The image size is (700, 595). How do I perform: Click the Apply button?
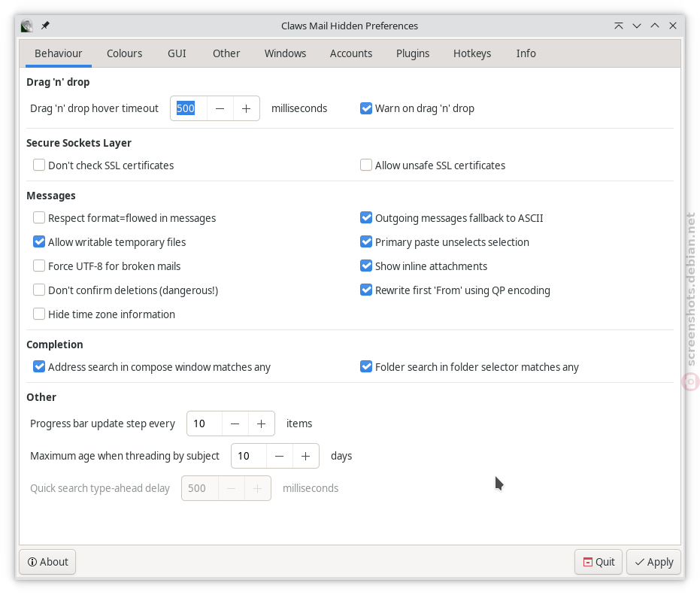[x=653, y=562]
